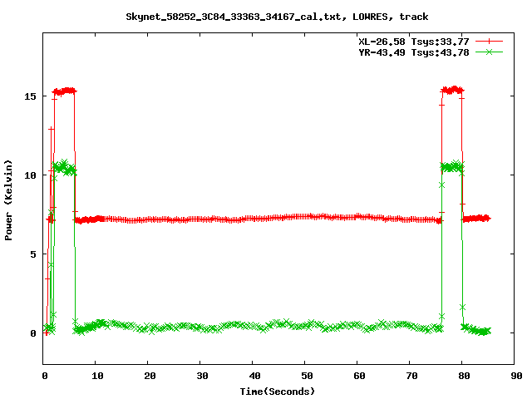This screenshot has width=532, height=399.
Task: Click y-axis tick label 10
Action: (x=30, y=175)
